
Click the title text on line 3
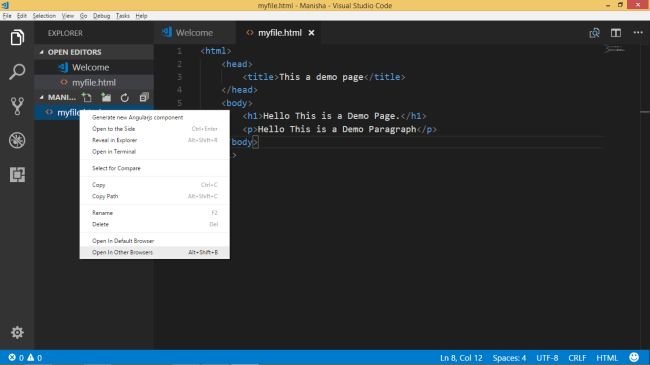(x=321, y=77)
